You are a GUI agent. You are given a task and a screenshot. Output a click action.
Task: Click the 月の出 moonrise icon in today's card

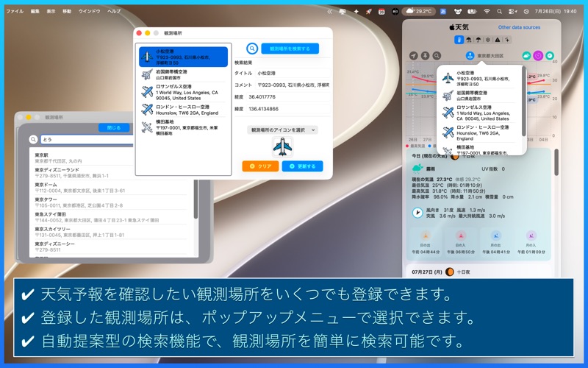tap(495, 236)
